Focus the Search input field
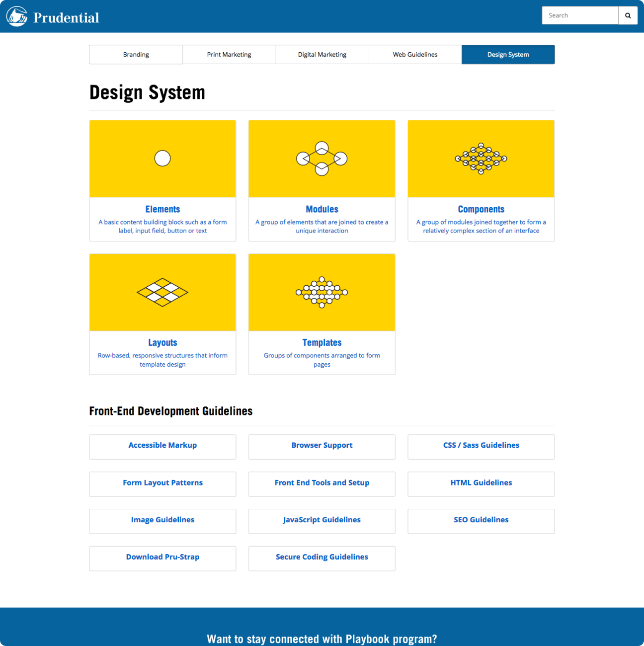 (580, 15)
